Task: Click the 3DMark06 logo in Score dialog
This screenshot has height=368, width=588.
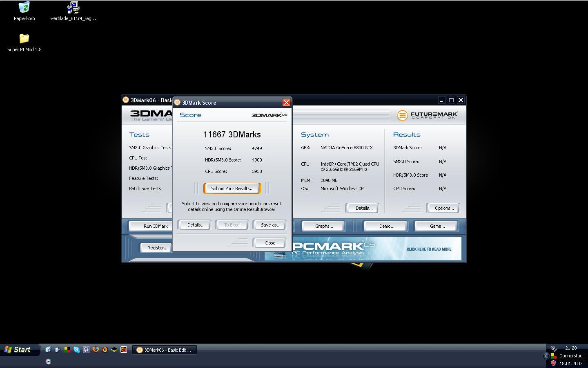Action: [269, 115]
